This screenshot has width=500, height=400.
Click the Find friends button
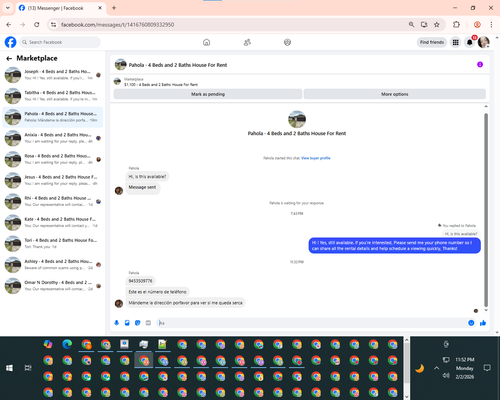[432, 42]
